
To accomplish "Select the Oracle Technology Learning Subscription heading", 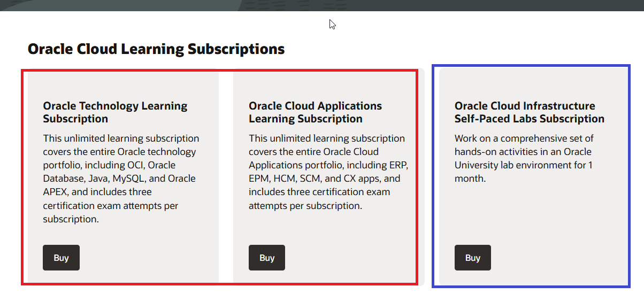I will click(115, 112).
